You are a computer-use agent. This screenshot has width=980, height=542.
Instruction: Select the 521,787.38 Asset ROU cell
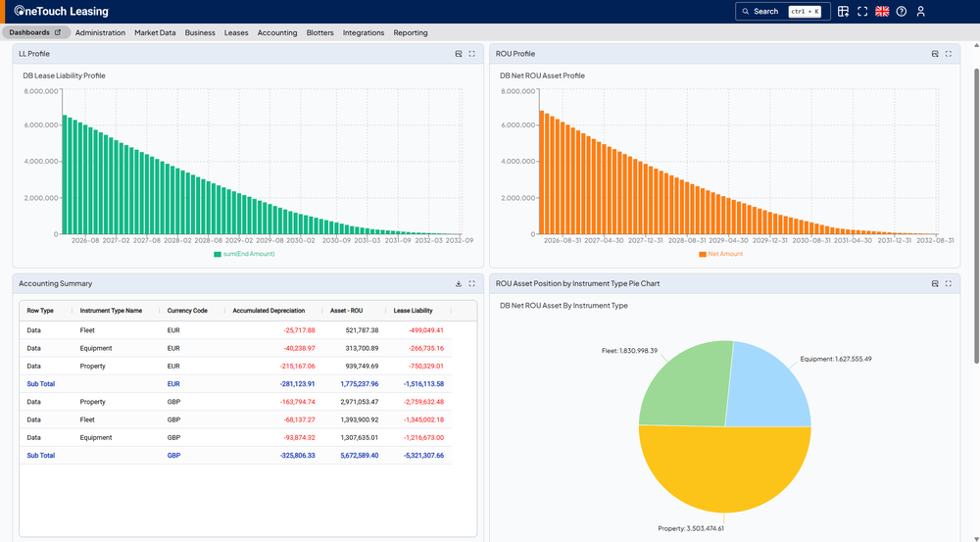(362, 330)
